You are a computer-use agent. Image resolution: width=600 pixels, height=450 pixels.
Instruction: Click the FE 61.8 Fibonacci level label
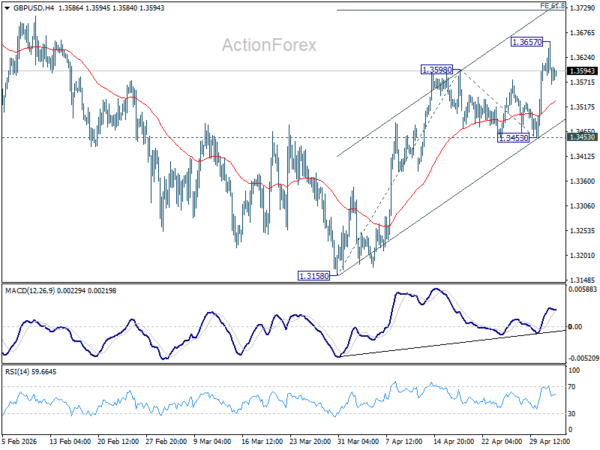(x=552, y=5)
